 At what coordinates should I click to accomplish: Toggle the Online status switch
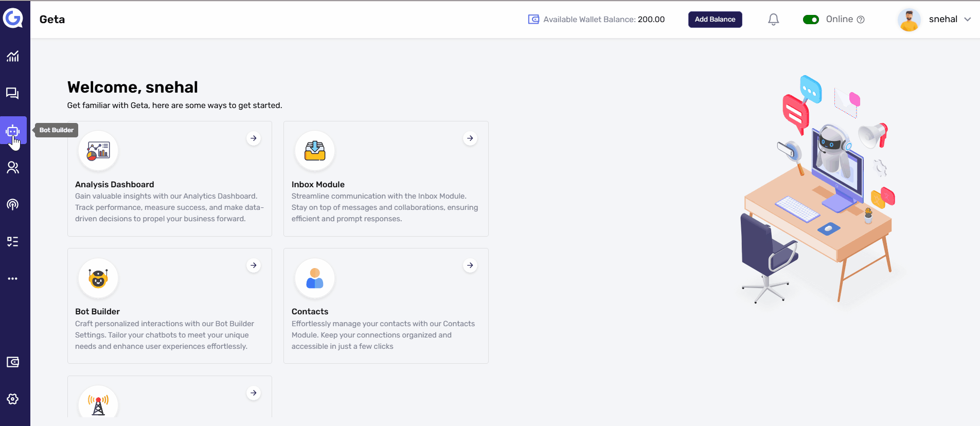(x=811, y=20)
